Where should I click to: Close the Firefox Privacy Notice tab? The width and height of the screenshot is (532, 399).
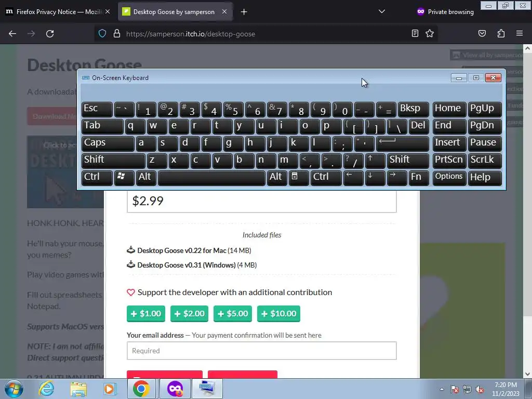107,11
